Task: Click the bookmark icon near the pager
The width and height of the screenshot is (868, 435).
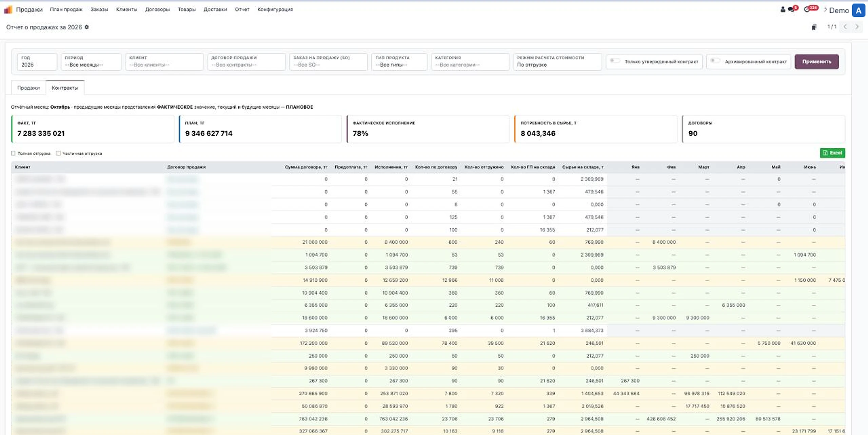Action: click(x=814, y=27)
